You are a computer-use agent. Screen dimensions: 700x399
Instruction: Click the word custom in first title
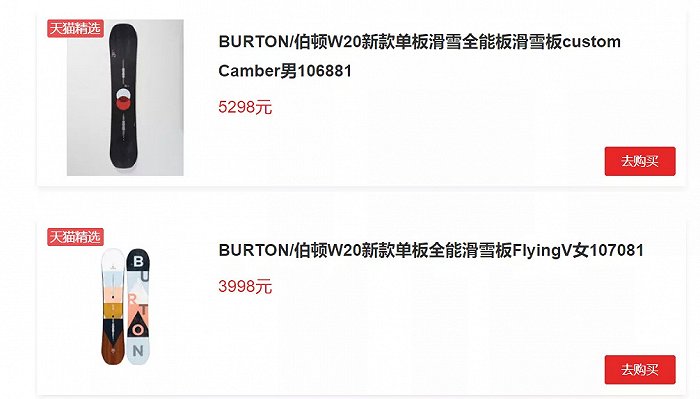[592, 42]
